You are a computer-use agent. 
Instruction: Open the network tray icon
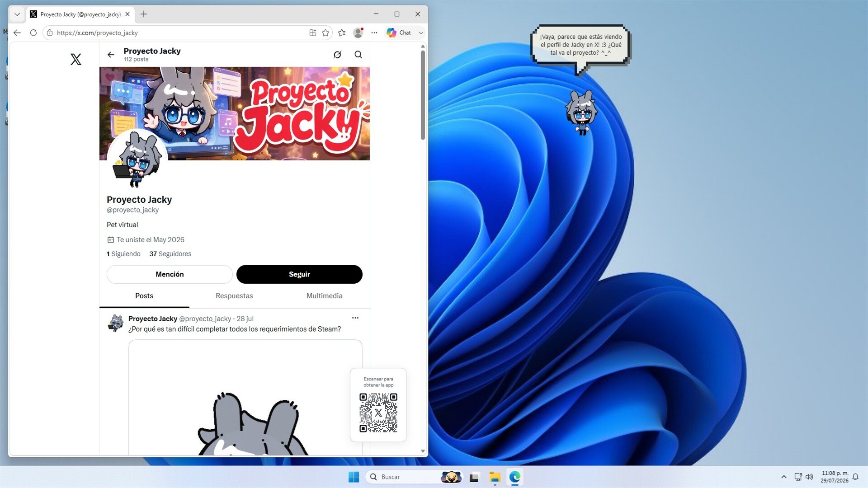click(798, 477)
